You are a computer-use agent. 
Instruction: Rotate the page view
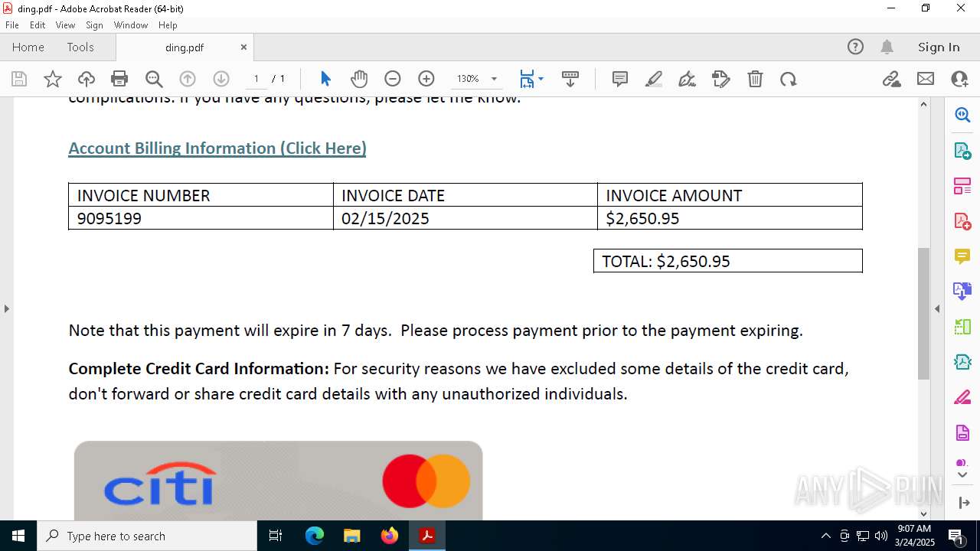pyautogui.click(x=789, y=79)
